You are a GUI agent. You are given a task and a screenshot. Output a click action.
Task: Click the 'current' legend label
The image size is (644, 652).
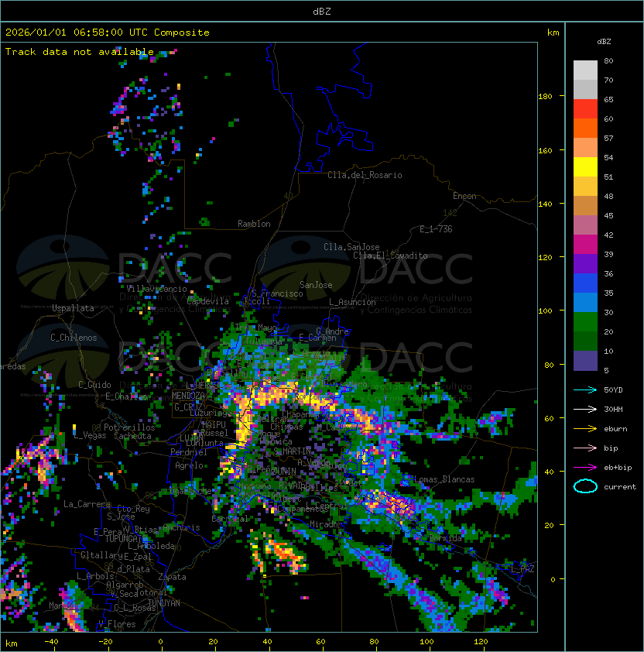click(x=620, y=486)
